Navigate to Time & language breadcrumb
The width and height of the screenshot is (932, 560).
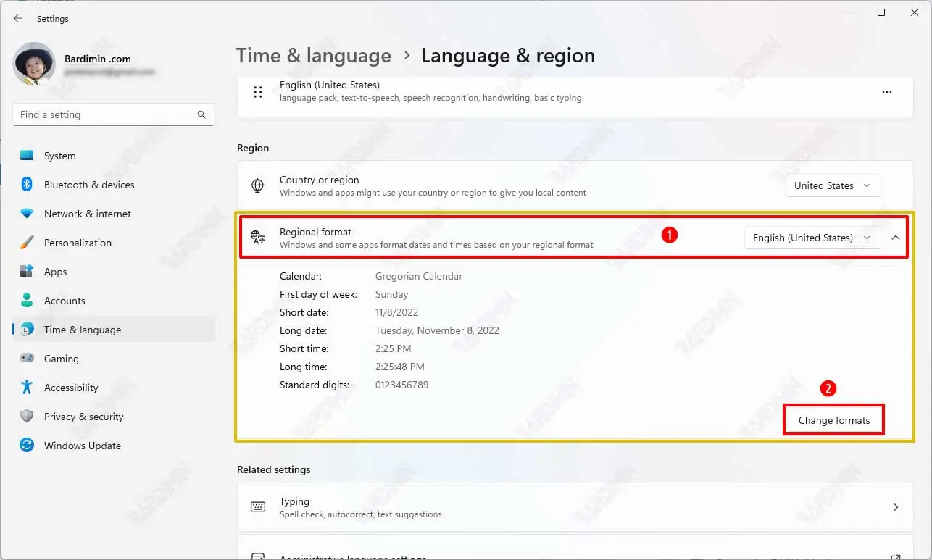(x=313, y=56)
